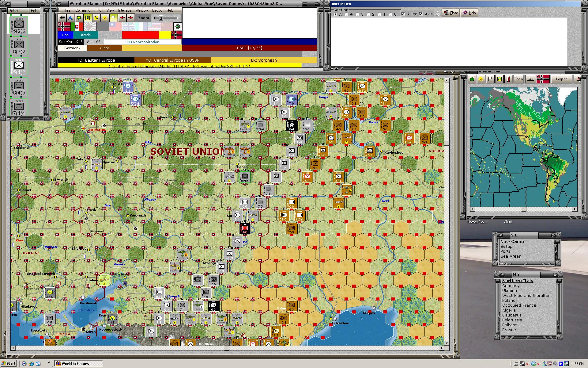
Task: Click the yellow unit-counter toolbar icon
Action: (x=88, y=18)
